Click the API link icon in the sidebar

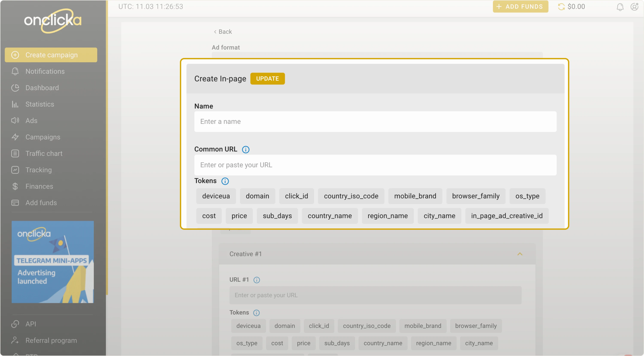coord(15,324)
